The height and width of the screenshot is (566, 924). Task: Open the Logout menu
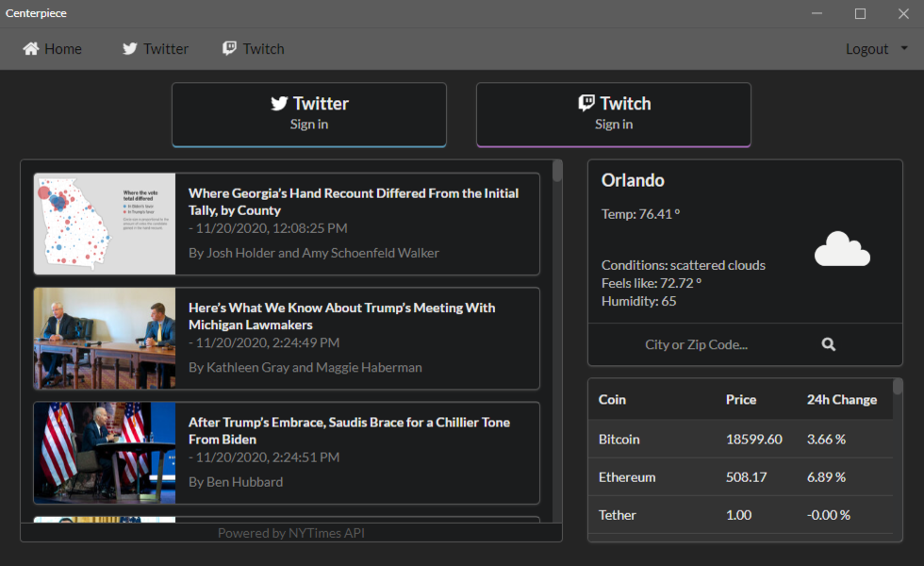[x=866, y=49]
